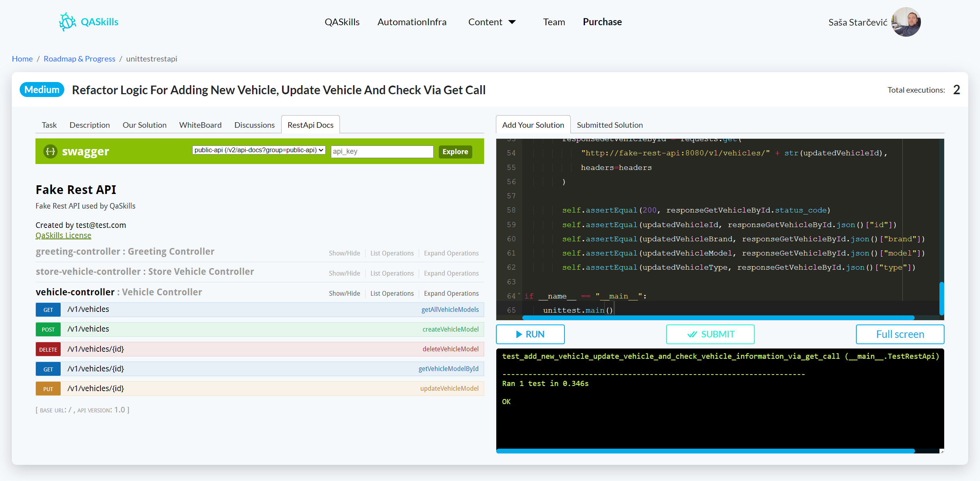The height and width of the screenshot is (481, 980).
Task: Select Add Your Solution tab
Action: click(533, 125)
